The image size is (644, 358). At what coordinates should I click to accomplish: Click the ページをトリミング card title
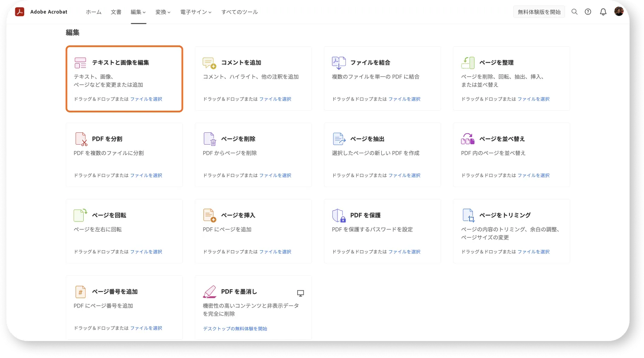[x=505, y=215]
